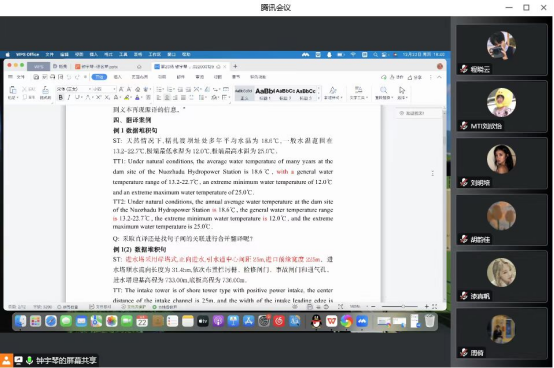Switch to the pptx document tab
Image resolution: width=554 pixels, height=368 pixels.
tap(100, 66)
